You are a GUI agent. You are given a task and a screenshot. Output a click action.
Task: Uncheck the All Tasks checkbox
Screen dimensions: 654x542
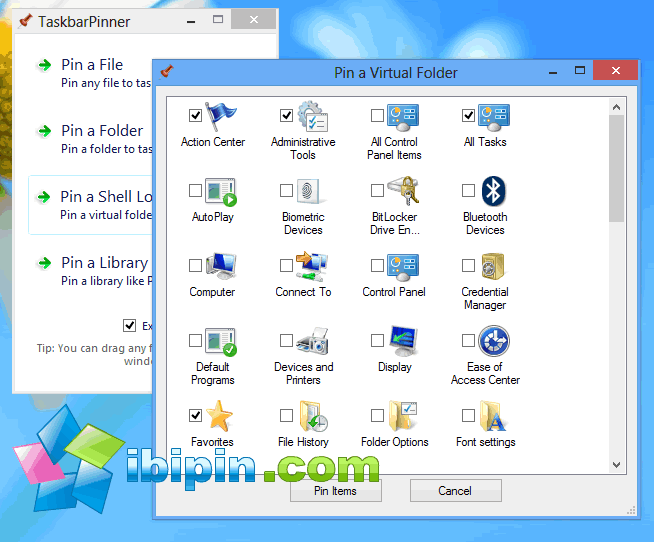(468, 115)
